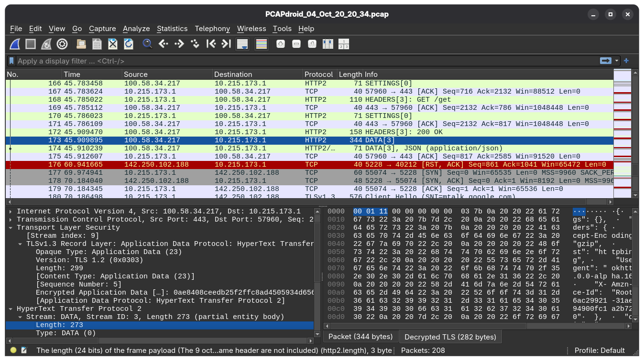This screenshot has height=361, width=644.
Task: Toggle packet coloring rules
Action: [x=262, y=44]
